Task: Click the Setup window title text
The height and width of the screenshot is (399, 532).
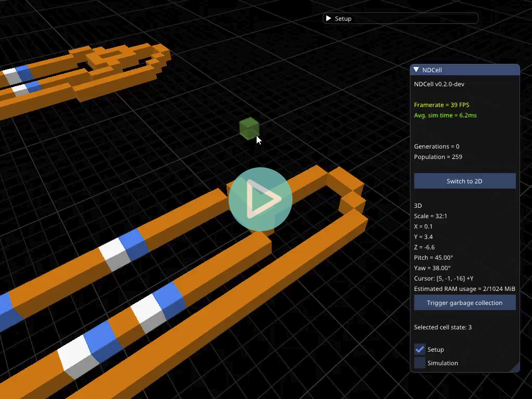Action: 343,19
